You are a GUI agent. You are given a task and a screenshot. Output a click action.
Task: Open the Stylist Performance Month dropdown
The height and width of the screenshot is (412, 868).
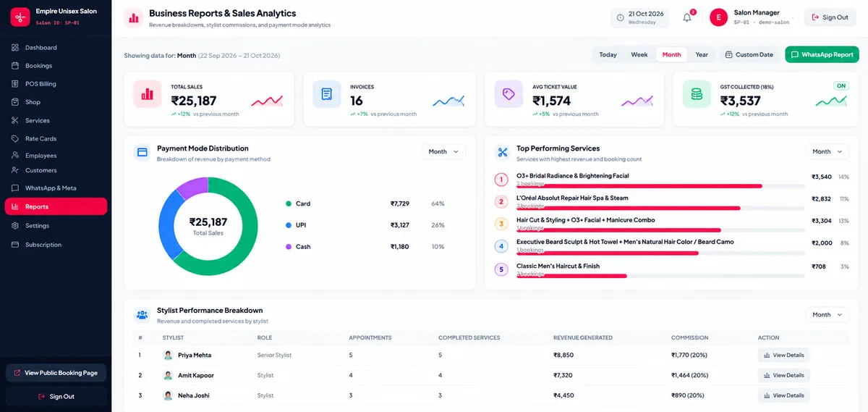[x=827, y=314]
